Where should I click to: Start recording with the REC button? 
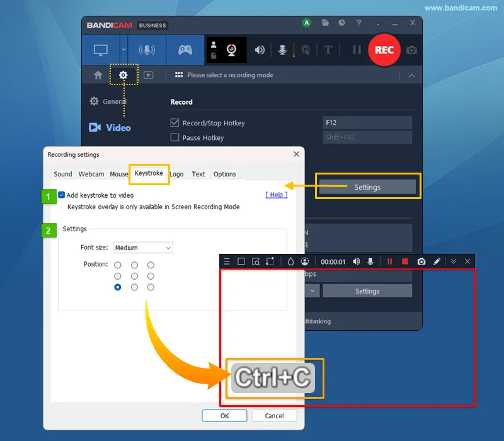[384, 50]
